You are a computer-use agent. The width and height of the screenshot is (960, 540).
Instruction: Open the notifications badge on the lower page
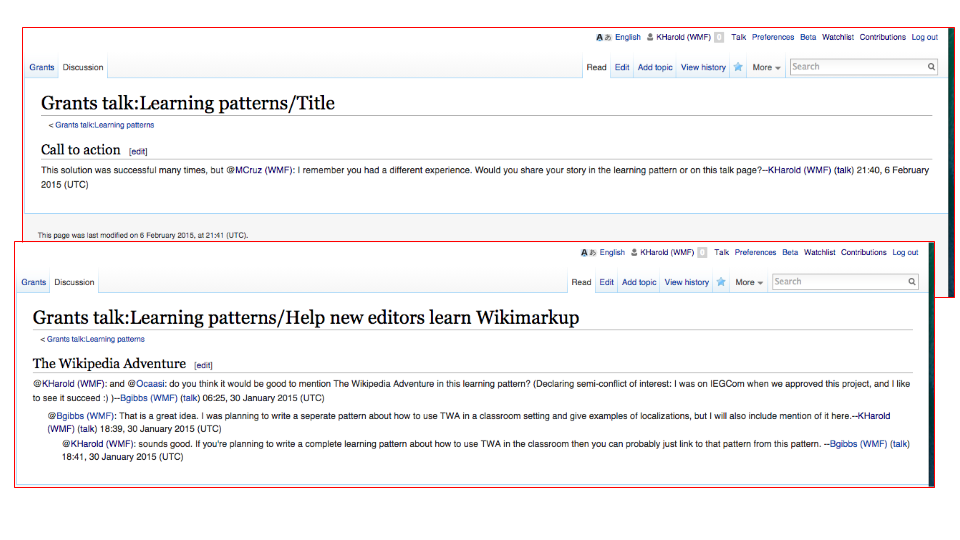[702, 253]
